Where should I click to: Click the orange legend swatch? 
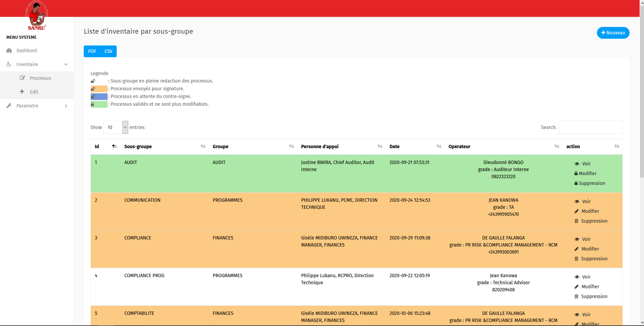99,89
